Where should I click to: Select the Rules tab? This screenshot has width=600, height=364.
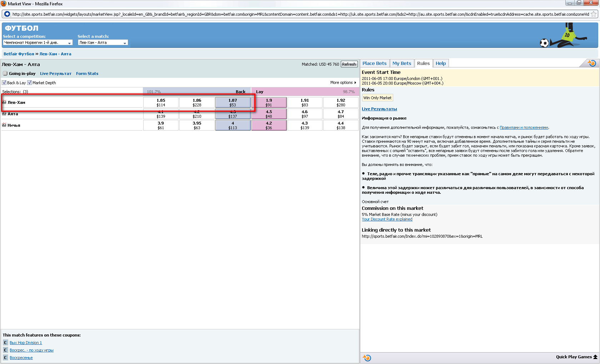point(423,63)
